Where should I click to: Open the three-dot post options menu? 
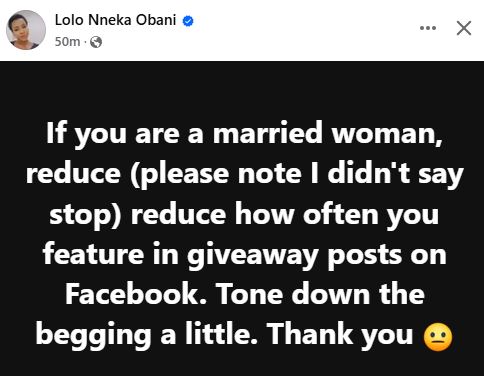click(428, 28)
